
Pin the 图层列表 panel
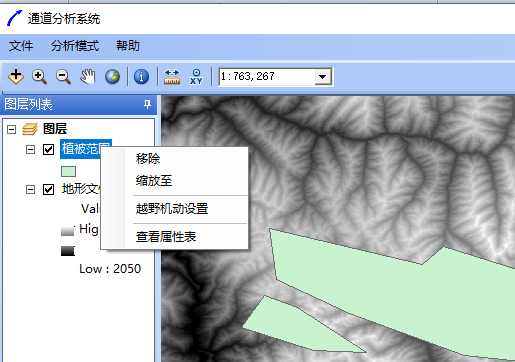point(147,104)
